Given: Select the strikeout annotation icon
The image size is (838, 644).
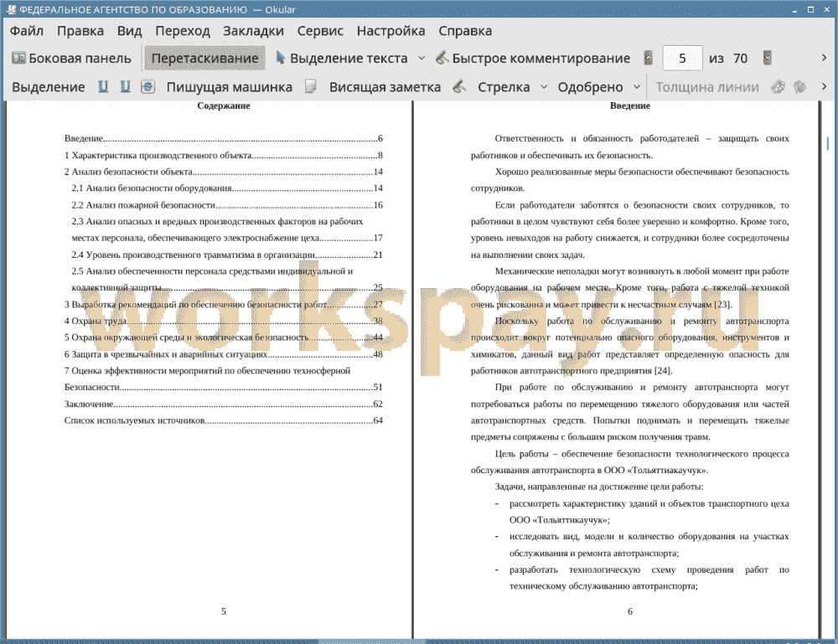Looking at the screenshot, I should click(147, 86).
